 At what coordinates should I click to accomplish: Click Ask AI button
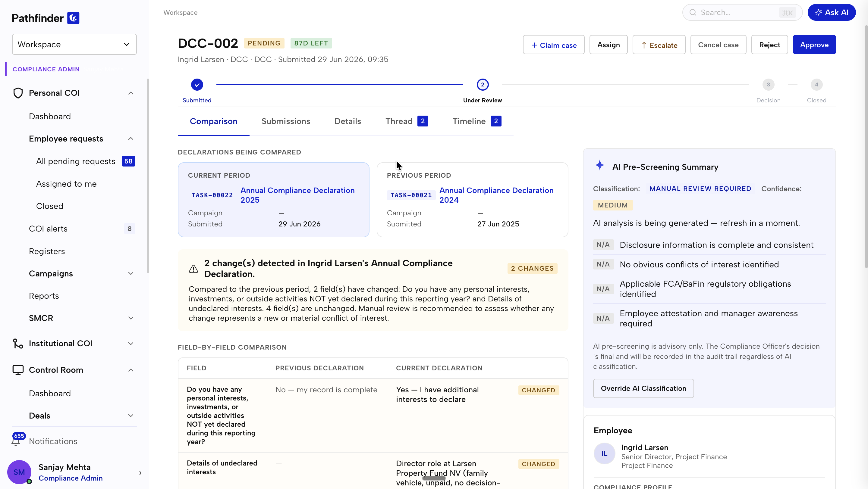[x=832, y=12]
